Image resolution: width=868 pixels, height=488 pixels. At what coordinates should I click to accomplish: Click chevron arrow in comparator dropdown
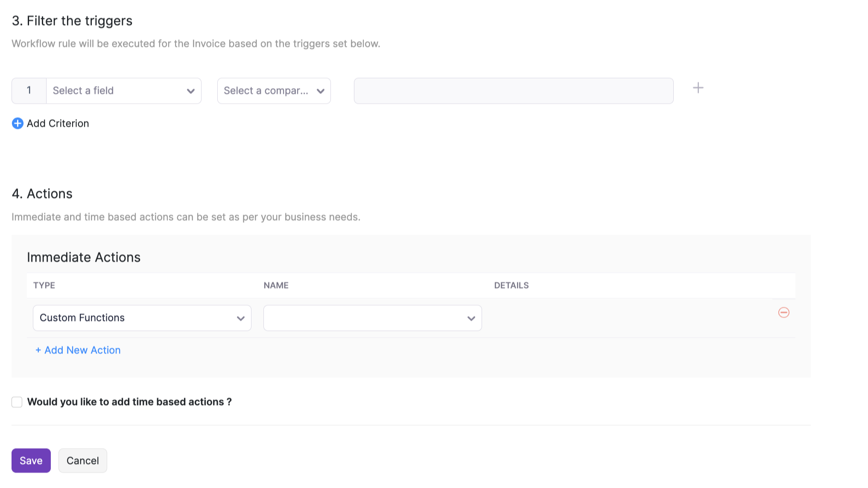pos(320,91)
